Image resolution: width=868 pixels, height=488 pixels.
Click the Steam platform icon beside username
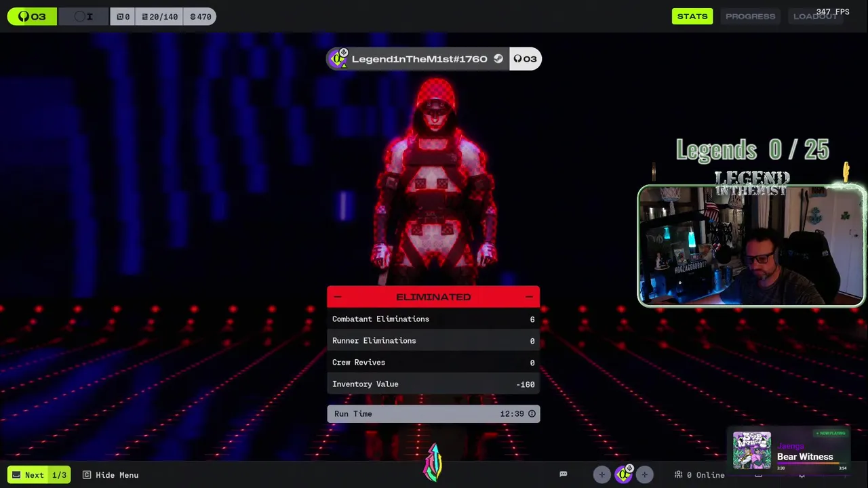pos(498,59)
